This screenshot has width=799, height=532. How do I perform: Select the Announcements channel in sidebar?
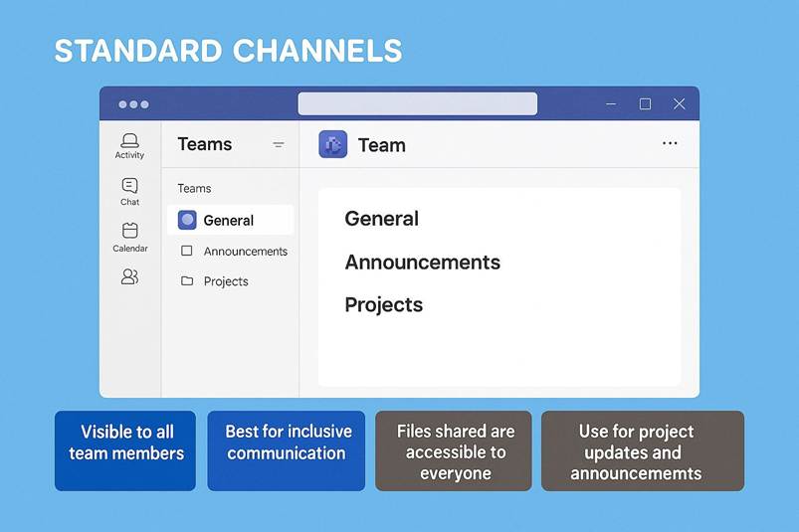(x=245, y=252)
